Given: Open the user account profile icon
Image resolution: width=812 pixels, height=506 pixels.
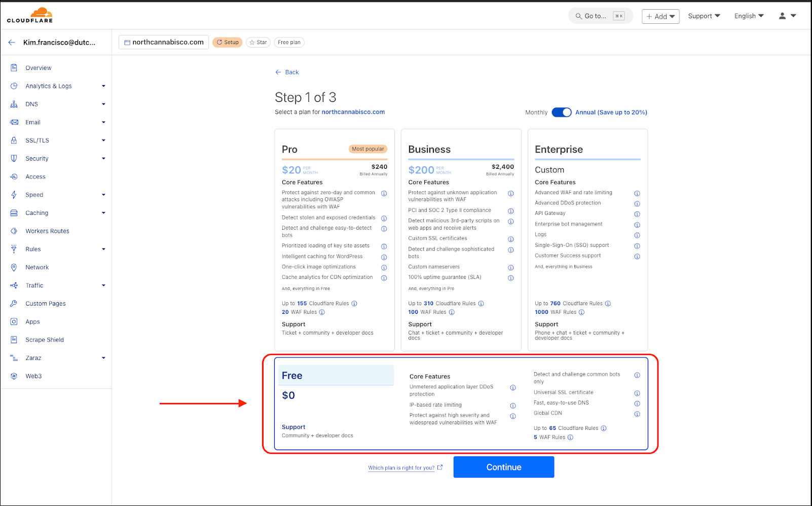Looking at the screenshot, I should [x=782, y=16].
